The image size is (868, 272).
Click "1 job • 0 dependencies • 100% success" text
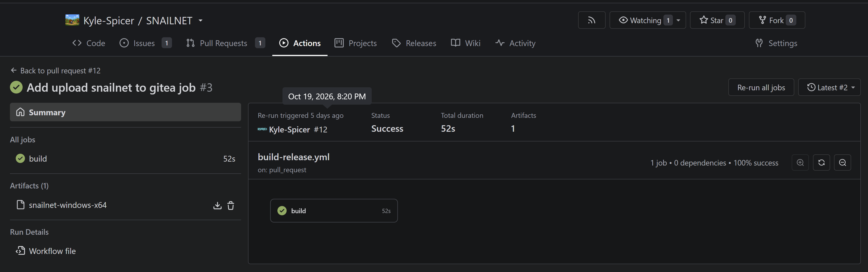click(714, 163)
